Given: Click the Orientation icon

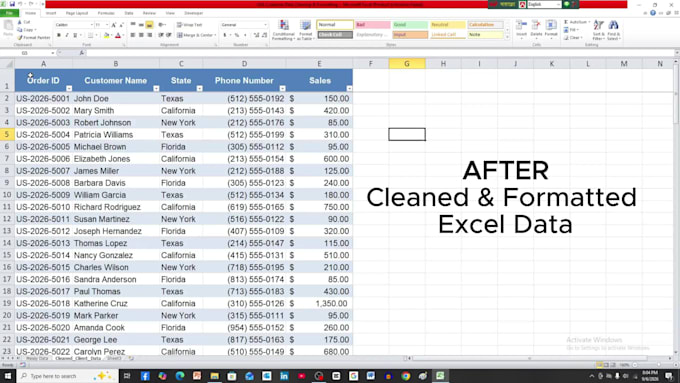Looking at the screenshot, I should click(162, 25).
